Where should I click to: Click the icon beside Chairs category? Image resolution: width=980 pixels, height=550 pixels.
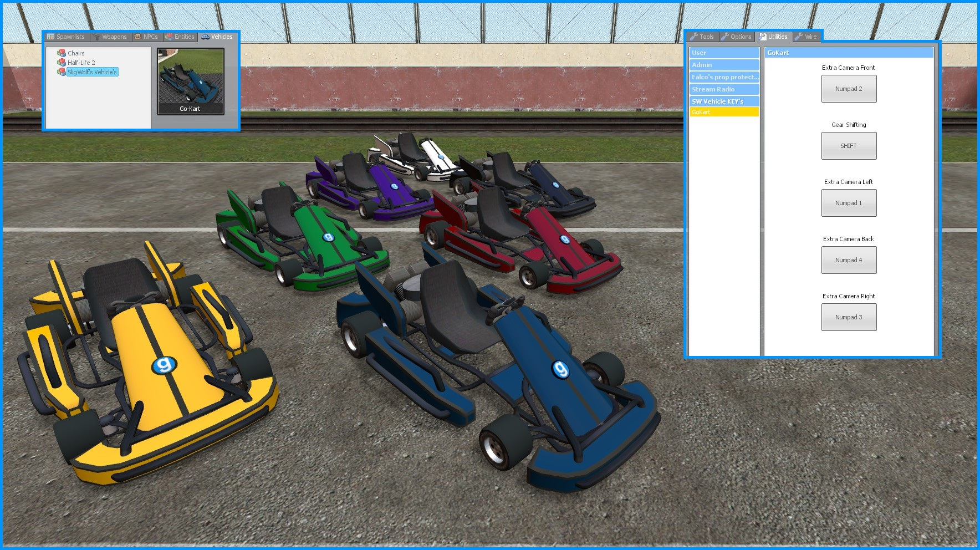click(62, 53)
